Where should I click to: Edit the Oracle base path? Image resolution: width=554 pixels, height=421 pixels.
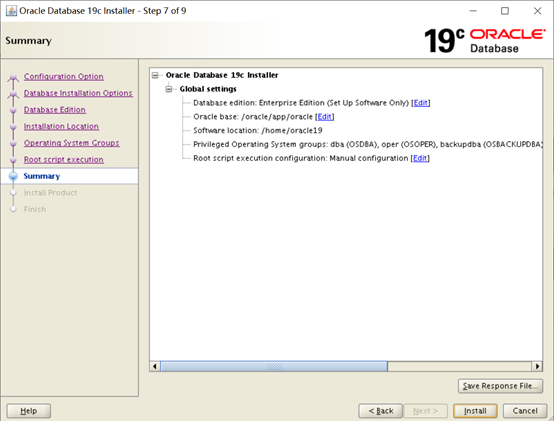point(324,117)
